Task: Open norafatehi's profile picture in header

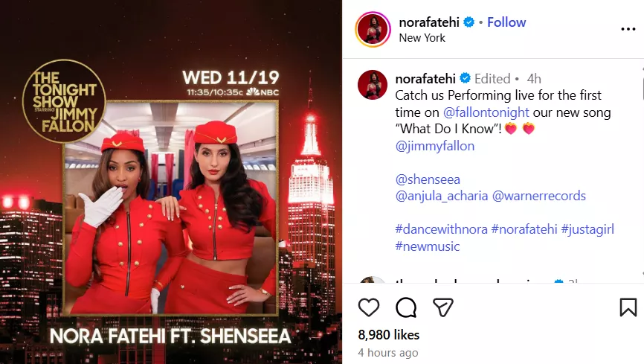Action: [x=373, y=29]
